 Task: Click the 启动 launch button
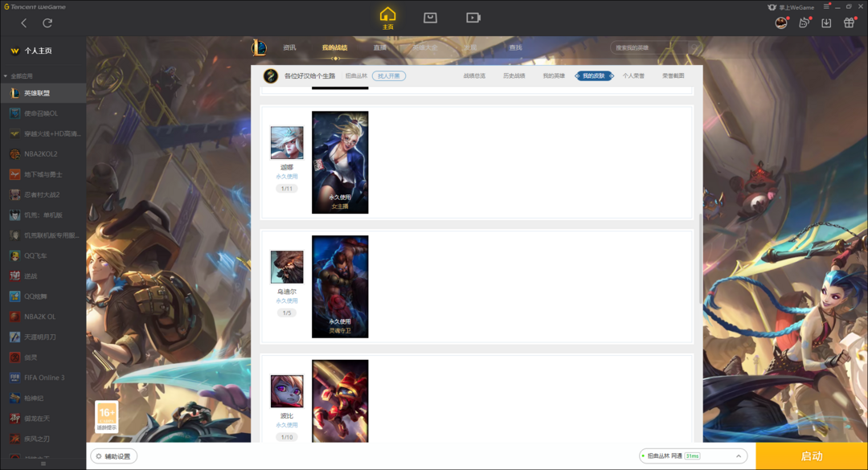pos(812,456)
